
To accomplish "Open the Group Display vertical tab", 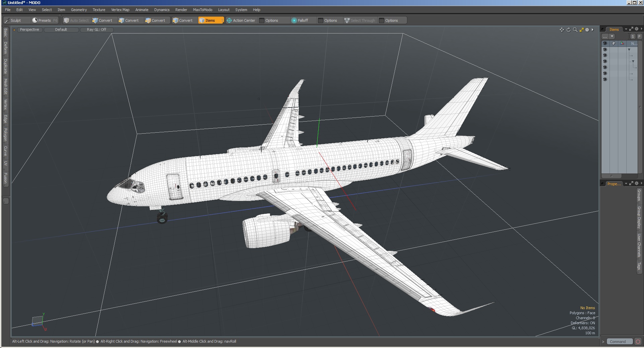I will 639,218.
